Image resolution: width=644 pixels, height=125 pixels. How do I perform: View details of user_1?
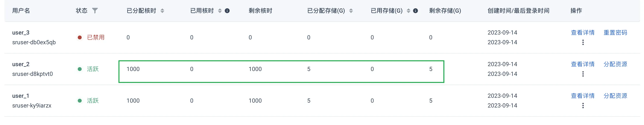point(583,96)
